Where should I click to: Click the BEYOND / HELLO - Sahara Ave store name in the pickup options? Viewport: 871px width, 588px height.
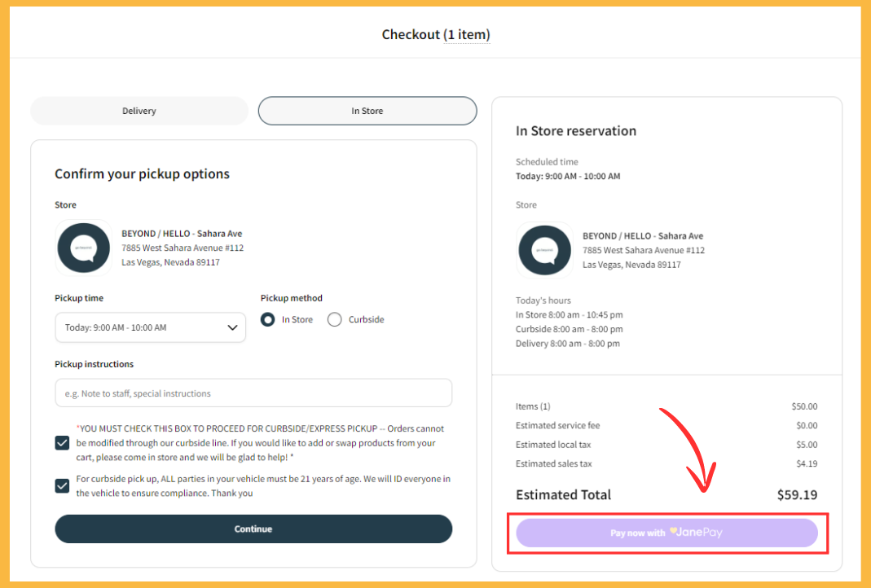click(x=182, y=234)
